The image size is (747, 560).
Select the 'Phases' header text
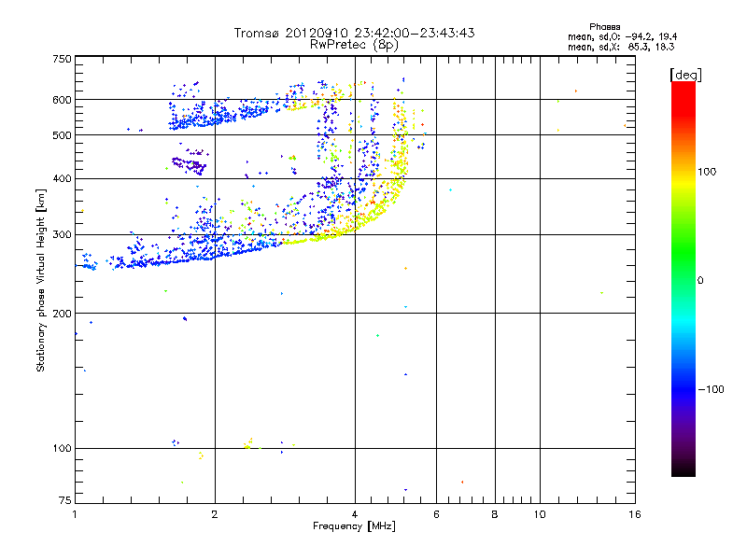point(604,27)
